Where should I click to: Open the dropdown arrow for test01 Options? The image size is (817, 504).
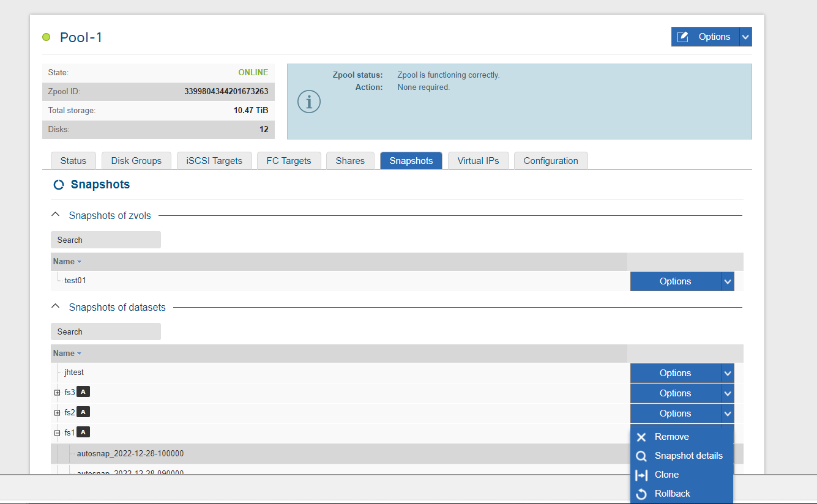[728, 281]
